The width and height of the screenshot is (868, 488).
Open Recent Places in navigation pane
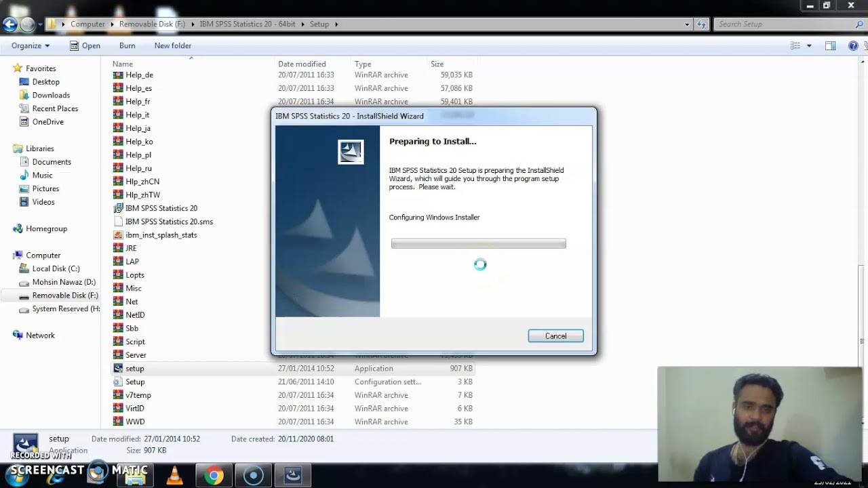(55, 108)
